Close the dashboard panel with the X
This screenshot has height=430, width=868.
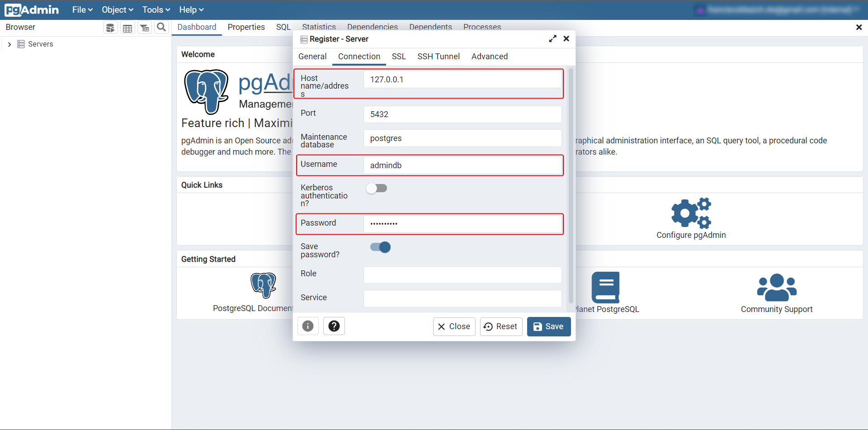click(x=859, y=27)
